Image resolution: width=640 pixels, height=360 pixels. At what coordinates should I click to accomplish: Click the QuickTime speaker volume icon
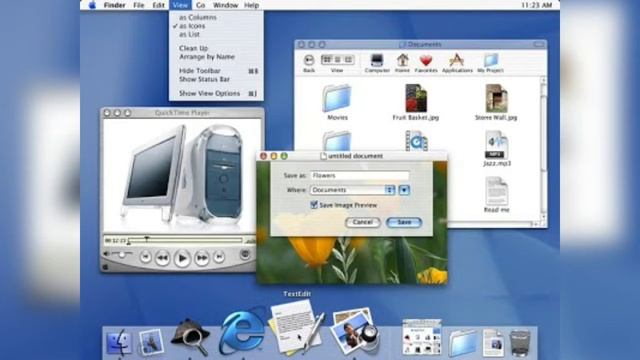[x=107, y=254]
